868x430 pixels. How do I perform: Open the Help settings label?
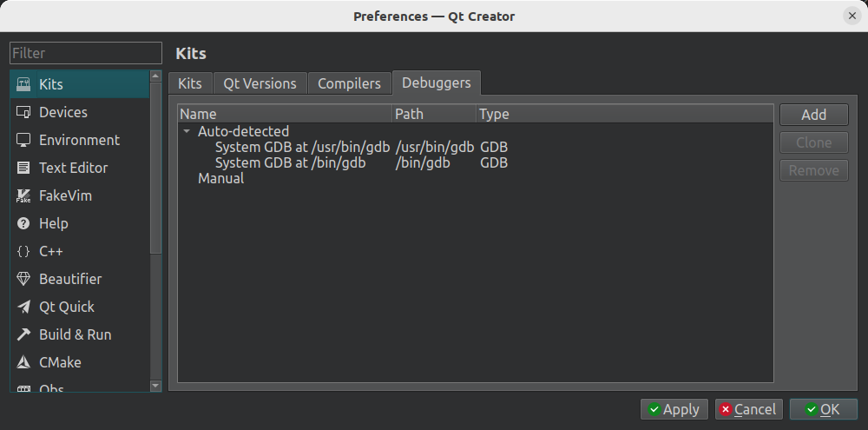click(x=54, y=223)
